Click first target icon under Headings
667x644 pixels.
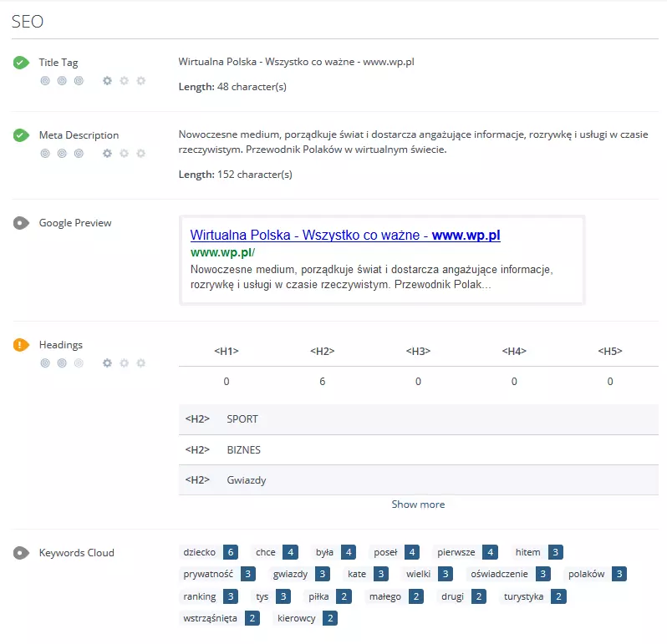click(45, 363)
